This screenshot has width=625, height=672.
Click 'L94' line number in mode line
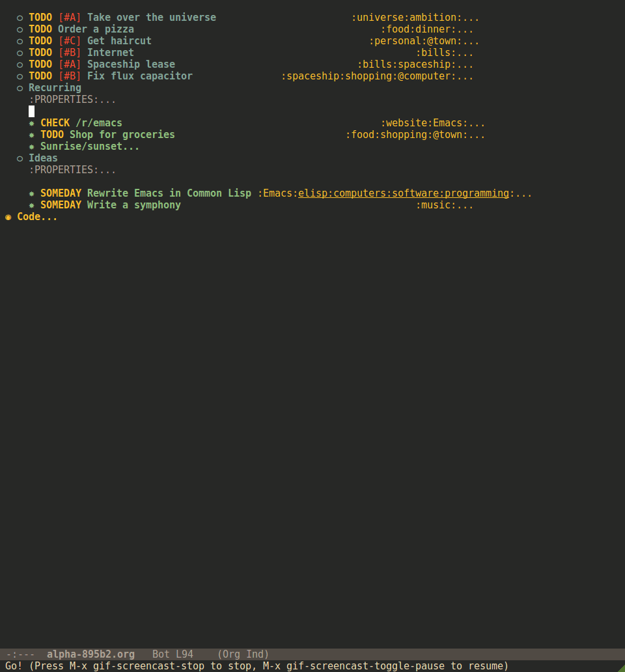tap(185, 654)
